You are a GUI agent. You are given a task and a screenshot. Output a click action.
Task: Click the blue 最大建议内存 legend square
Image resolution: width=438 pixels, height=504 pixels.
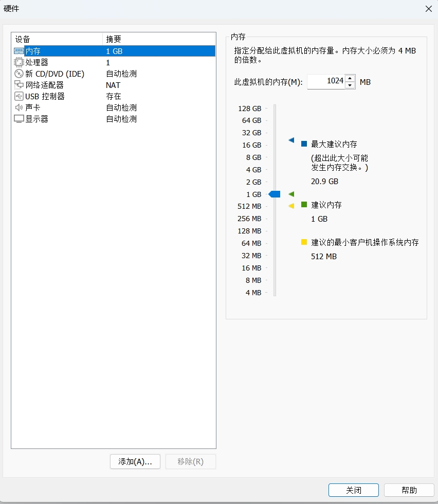point(304,143)
